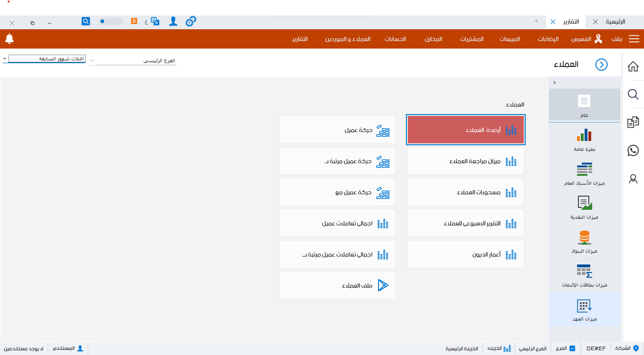Screen dimensions: 644x355
Task: Open the settings gears icon
Action: coord(190,21)
